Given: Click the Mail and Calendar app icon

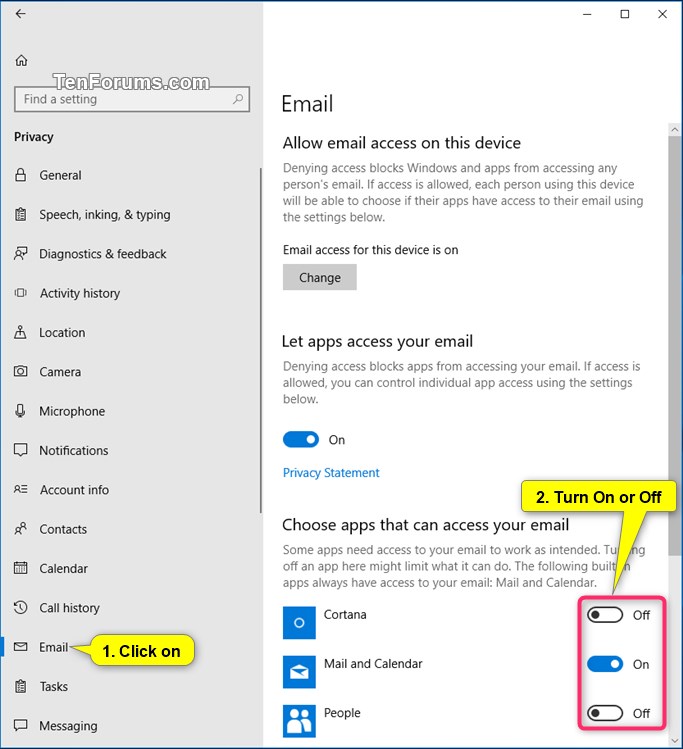Looking at the screenshot, I should click(299, 672).
